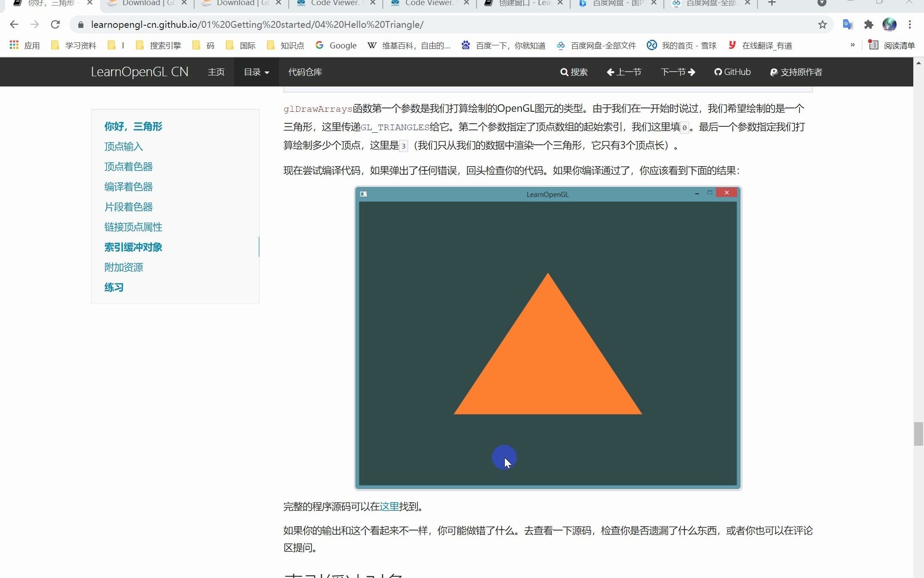The height and width of the screenshot is (578, 924).
Task: Bookmark this page using the star icon
Action: point(822,24)
